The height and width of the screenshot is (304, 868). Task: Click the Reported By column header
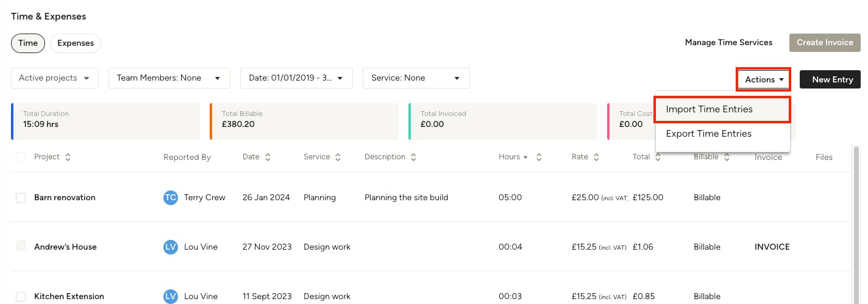pos(187,157)
